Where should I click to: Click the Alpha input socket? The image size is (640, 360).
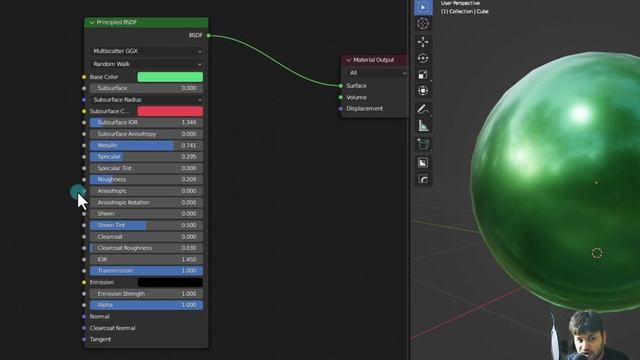click(84, 305)
